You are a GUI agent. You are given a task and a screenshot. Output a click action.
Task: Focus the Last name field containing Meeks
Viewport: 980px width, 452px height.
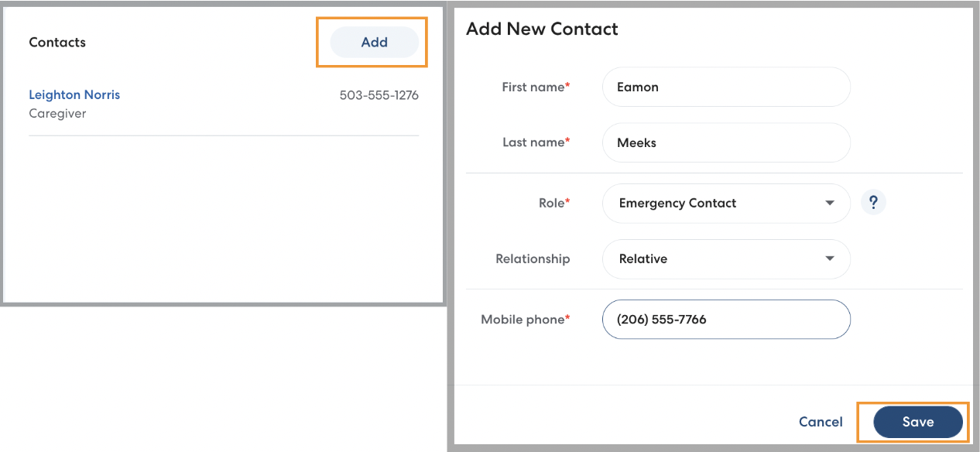(725, 142)
